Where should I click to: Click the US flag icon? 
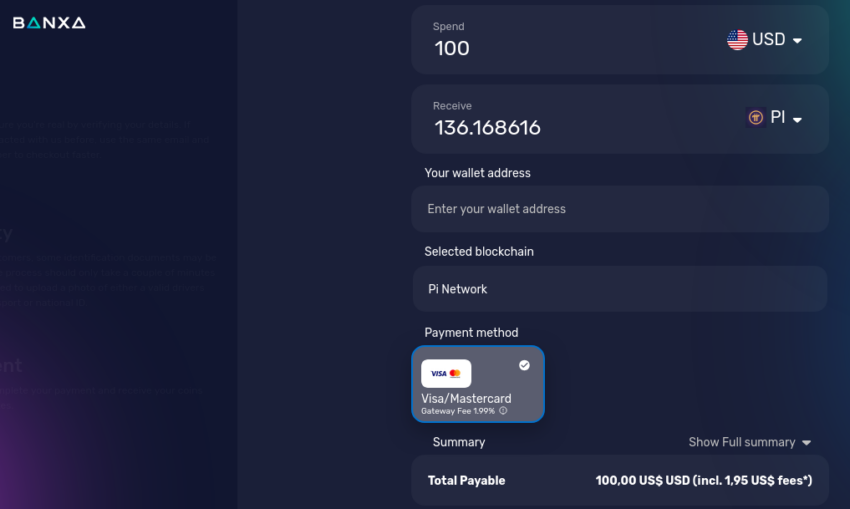(737, 40)
